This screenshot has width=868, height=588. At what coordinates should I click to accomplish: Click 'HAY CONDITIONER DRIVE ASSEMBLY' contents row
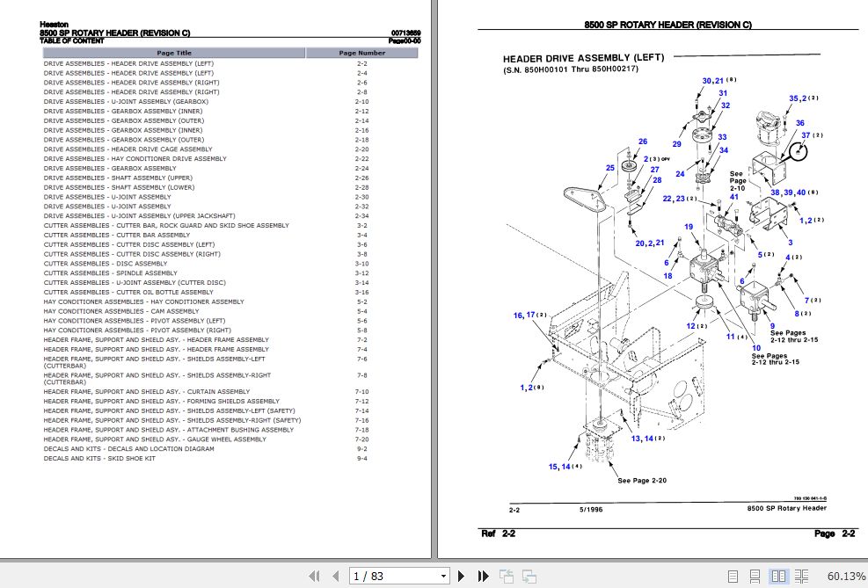pos(230,159)
